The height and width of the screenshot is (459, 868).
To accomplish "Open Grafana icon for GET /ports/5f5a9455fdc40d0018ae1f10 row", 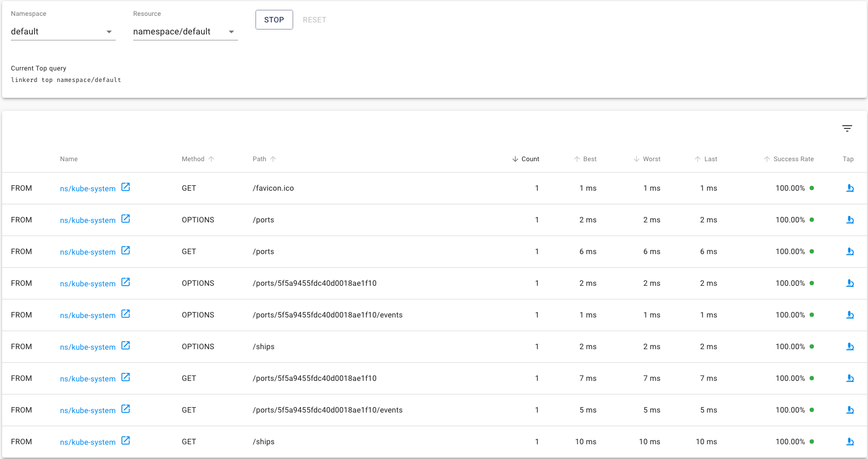I will [x=126, y=377].
